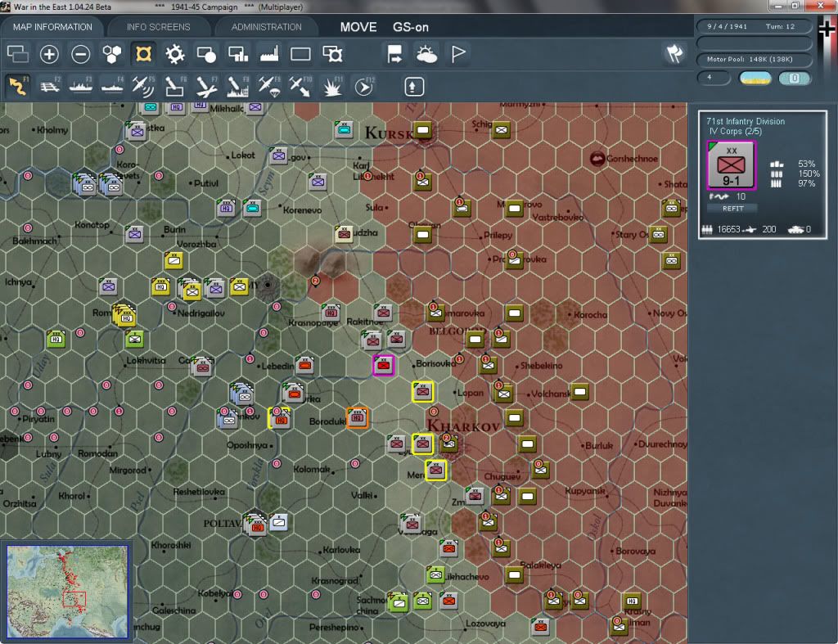Click the gear-shaped map overlay icon
The height and width of the screenshot is (644, 838).
click(175, 54)
